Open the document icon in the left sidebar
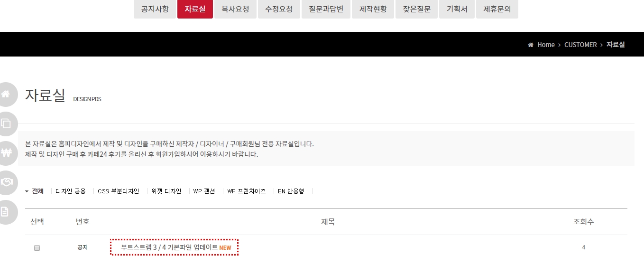 tap(6, 212)
